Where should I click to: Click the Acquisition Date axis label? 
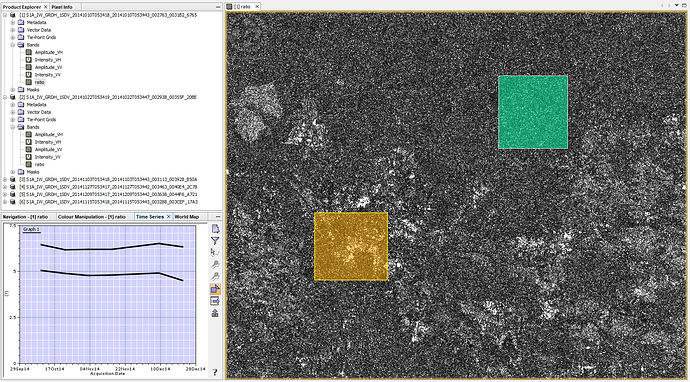point(107,374)
